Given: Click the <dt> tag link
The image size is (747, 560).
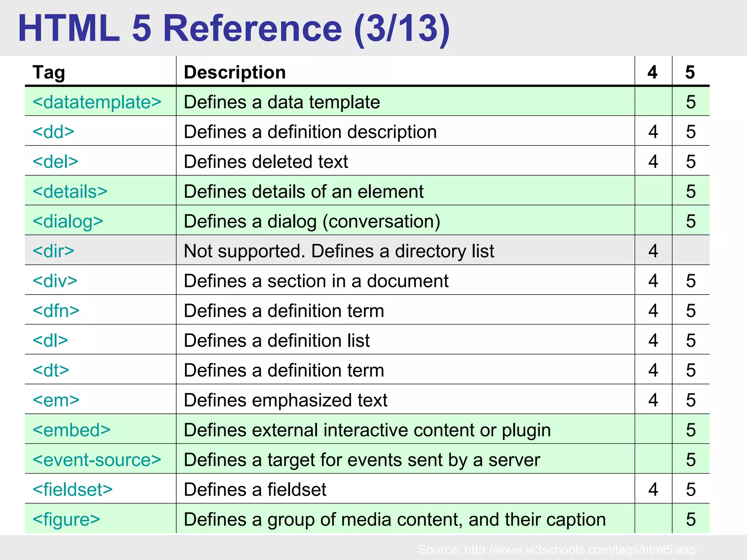Looking at the screenshot, I should pos(51,371).
